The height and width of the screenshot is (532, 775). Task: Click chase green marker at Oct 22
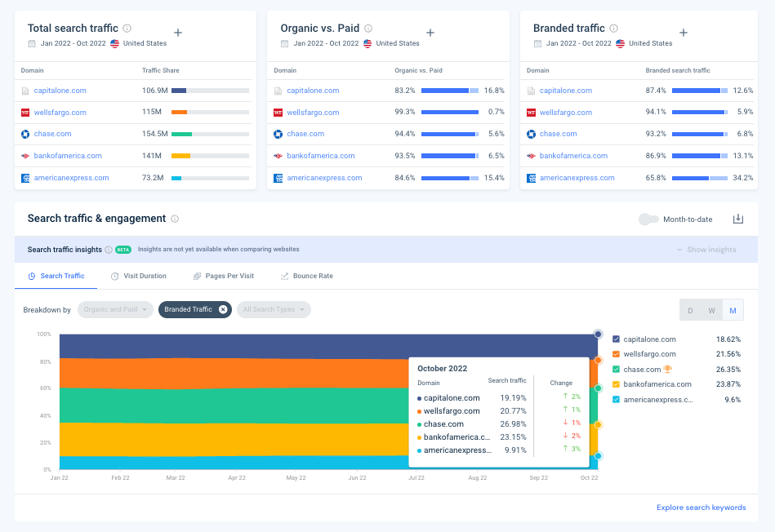[x=598, y=388]
